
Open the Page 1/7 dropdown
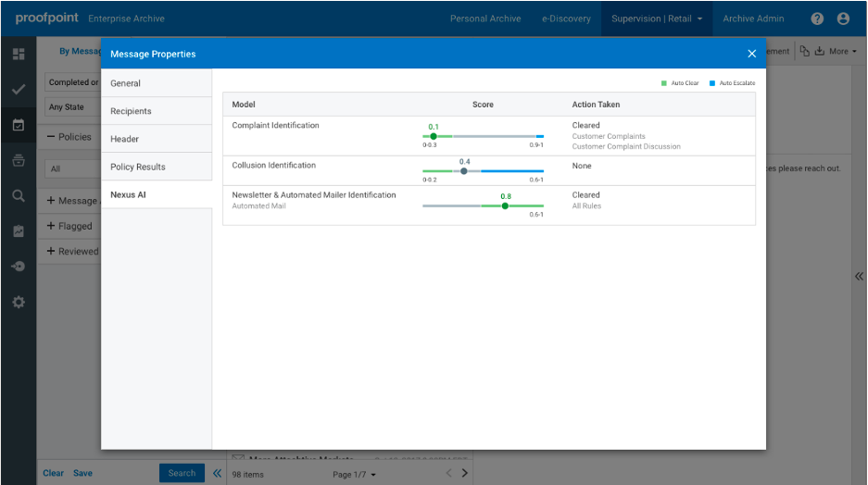(354, 475)
